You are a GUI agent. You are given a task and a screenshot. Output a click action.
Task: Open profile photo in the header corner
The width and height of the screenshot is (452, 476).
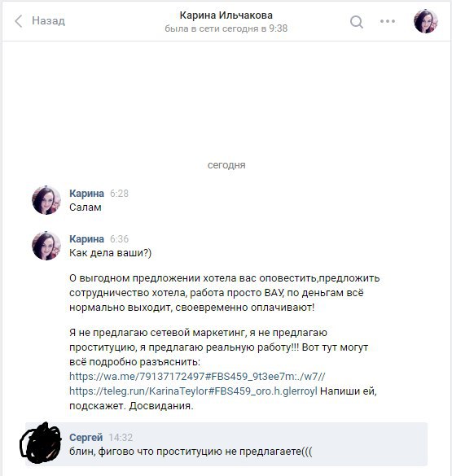(x=426, y=21)
